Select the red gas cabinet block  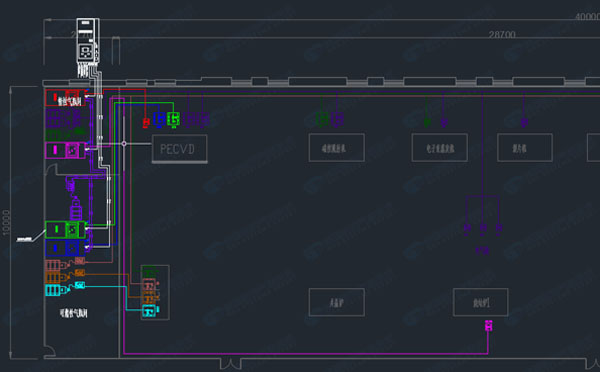point(65,98)
